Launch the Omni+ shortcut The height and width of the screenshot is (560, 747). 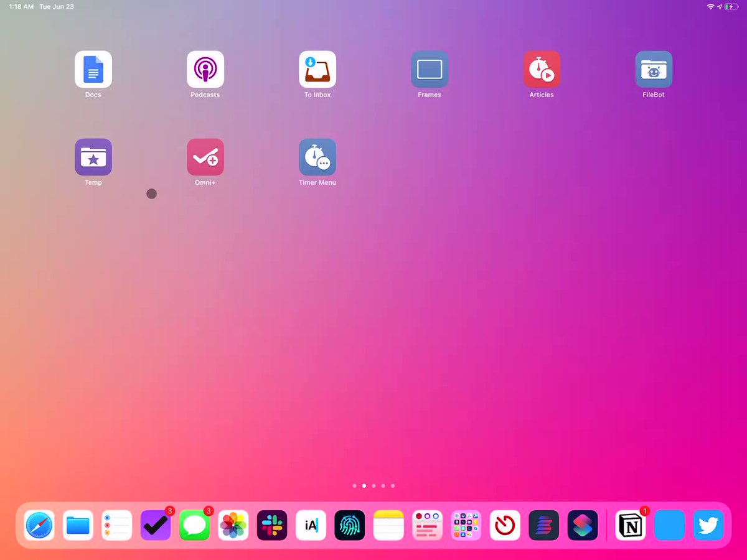pyautogui.click(x=205, y=157)
